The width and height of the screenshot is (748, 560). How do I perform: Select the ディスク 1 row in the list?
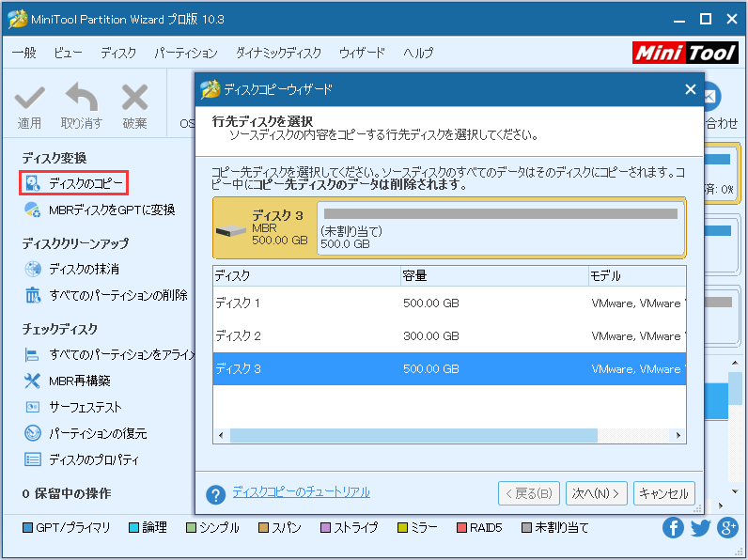pyautogui.click(x=449, y=303)
